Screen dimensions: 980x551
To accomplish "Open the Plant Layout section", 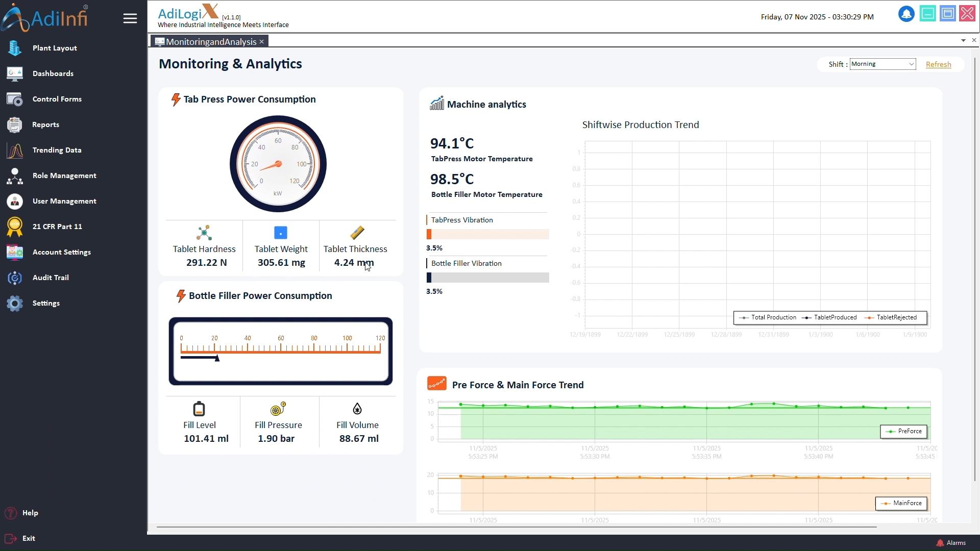I will point(54,48).
